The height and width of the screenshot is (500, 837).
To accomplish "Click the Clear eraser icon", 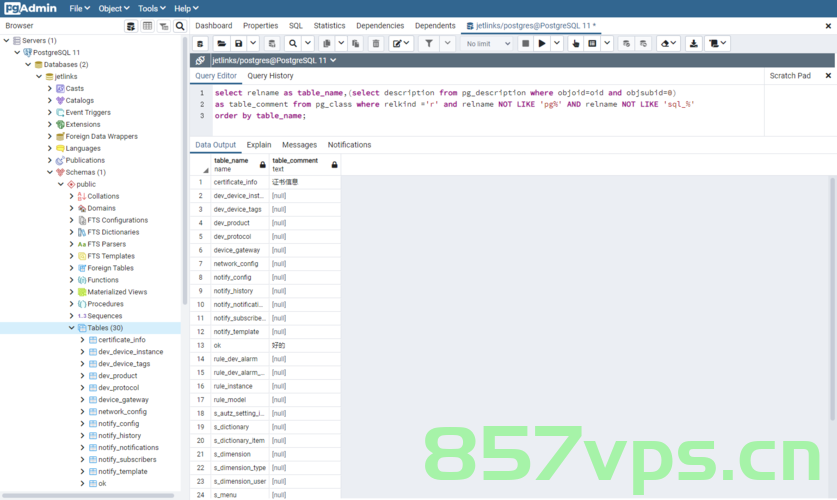I will 668,44.
